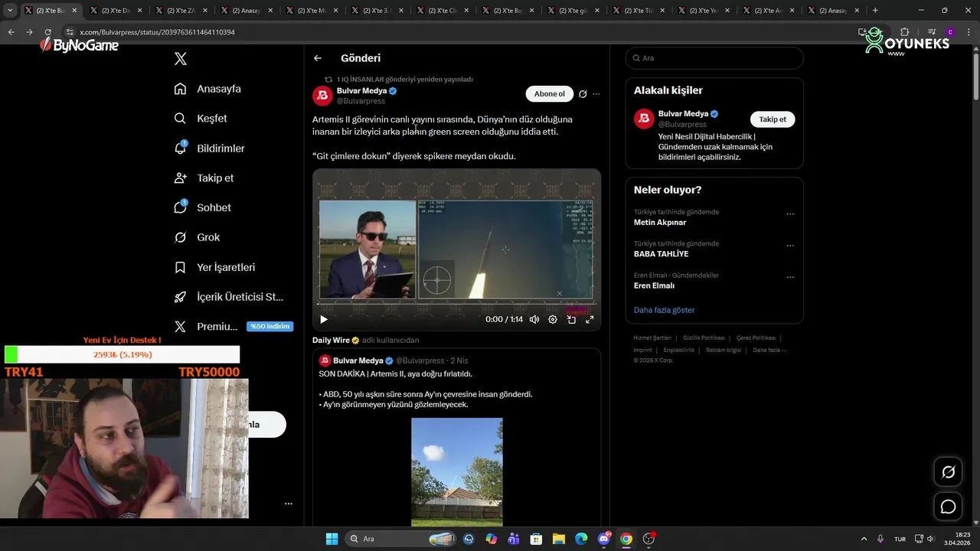Switch to the Anasayfa tab fourth from the left
The width and height of the screenshot is (980, 551).
(x=247, y=11)
